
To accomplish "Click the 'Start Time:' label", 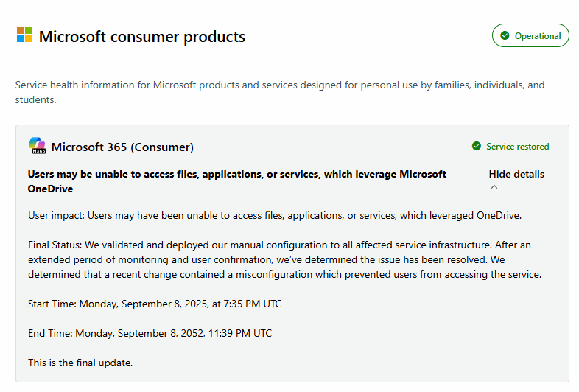I will pyautogui.click(x=52, y=304).
